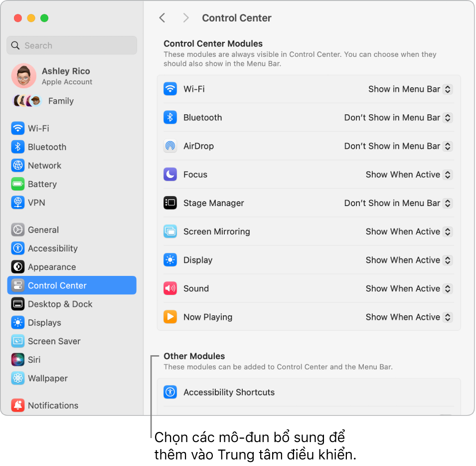Click the Accessibility Shortcuts module icon

point(170,392)
